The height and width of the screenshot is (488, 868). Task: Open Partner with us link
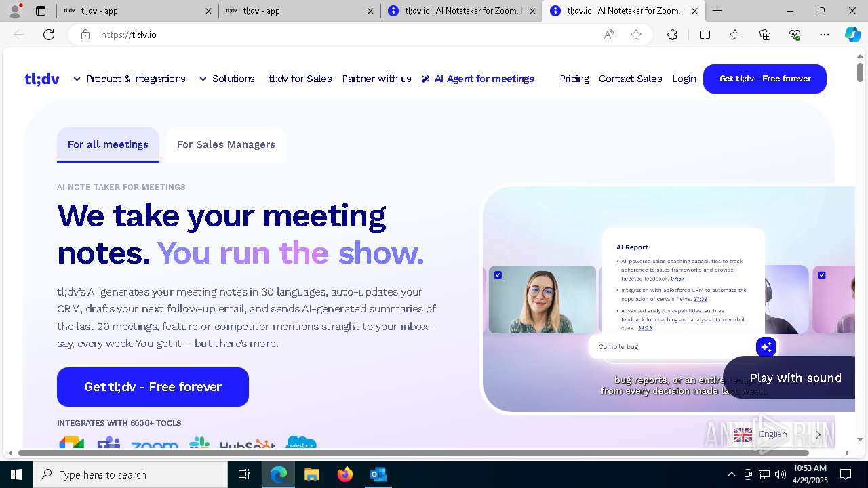coord(376,79)
